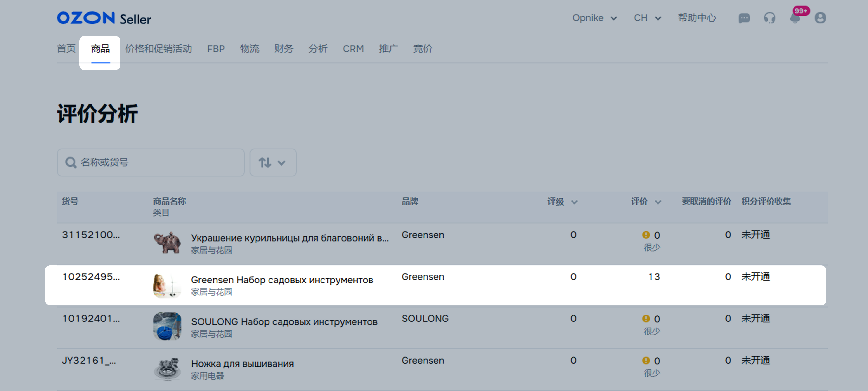Open Украшение курильницы product name
Viewport: 868px width, 391px height.
pyautogui.click(x=290, y=238)
